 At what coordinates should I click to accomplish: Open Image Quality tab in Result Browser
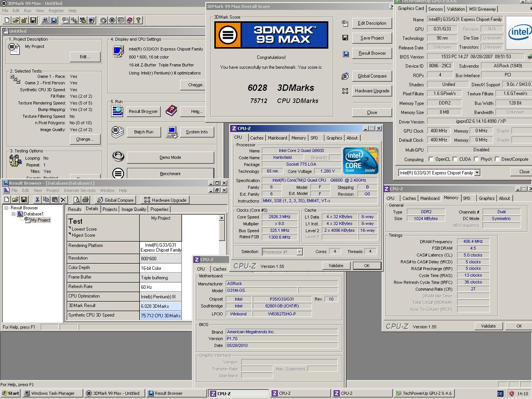tap(134, 209)
